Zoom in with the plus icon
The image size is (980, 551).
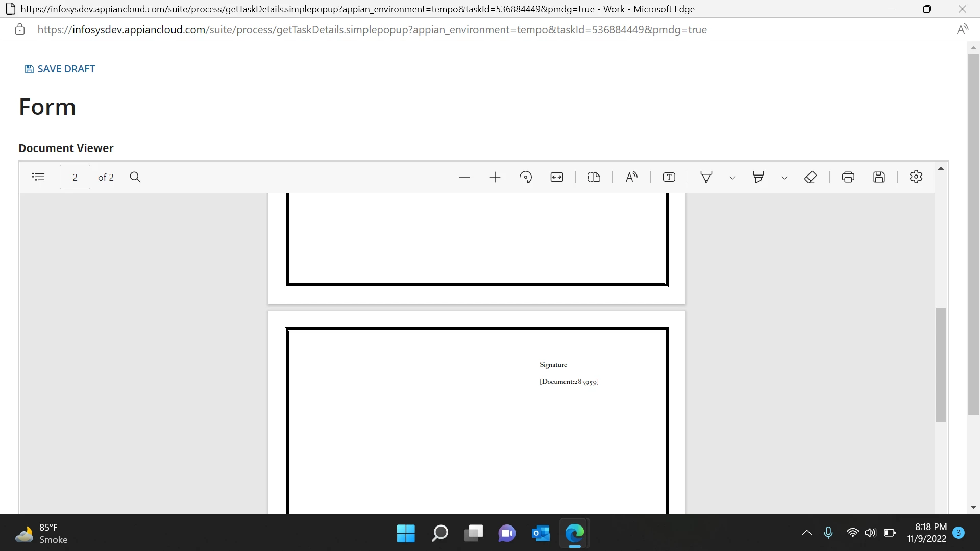(x=495, y=177)
